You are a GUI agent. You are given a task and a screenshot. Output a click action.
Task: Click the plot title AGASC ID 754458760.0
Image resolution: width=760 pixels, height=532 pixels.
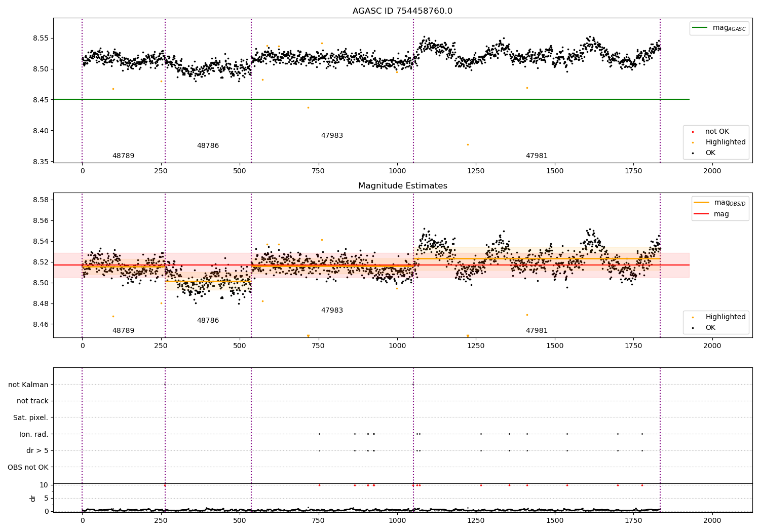(x=402, y=11)
